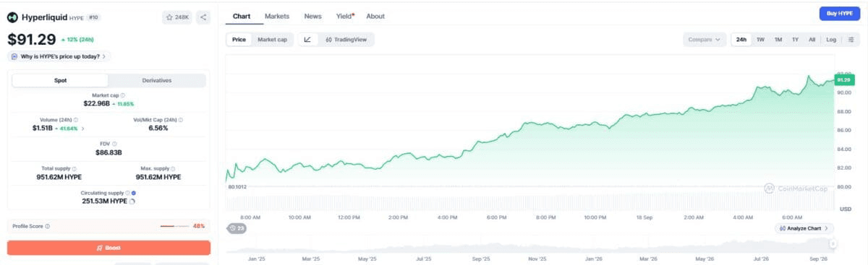Switch to Derivatives view
This screenshot has height=265, width=868.
click(x=157, y=80)
